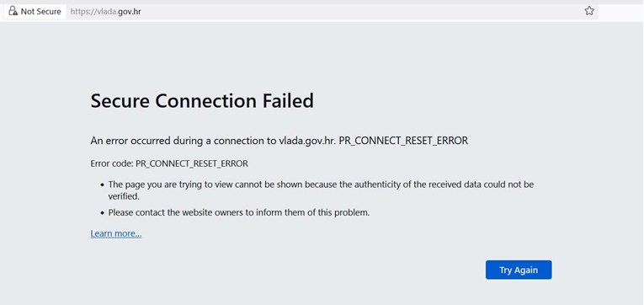Viewport: 644px width, 305px height.
Task: Click the Secure Connection Failed heading
Action: (202, 101)
